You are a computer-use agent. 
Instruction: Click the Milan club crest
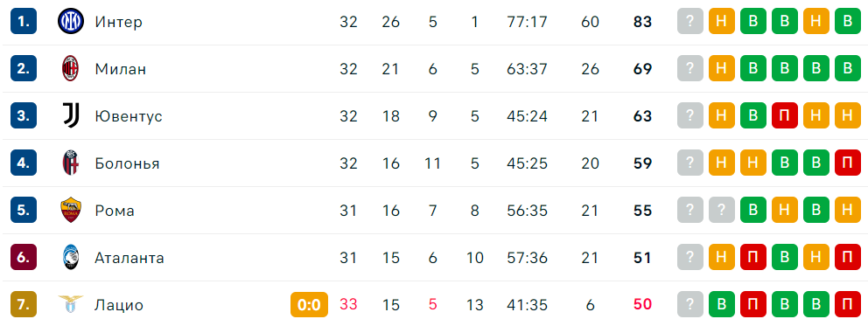tap(71, 69)
